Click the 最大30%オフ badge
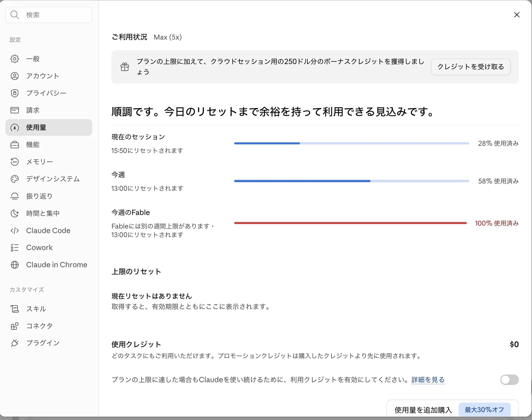 [484, 410]
